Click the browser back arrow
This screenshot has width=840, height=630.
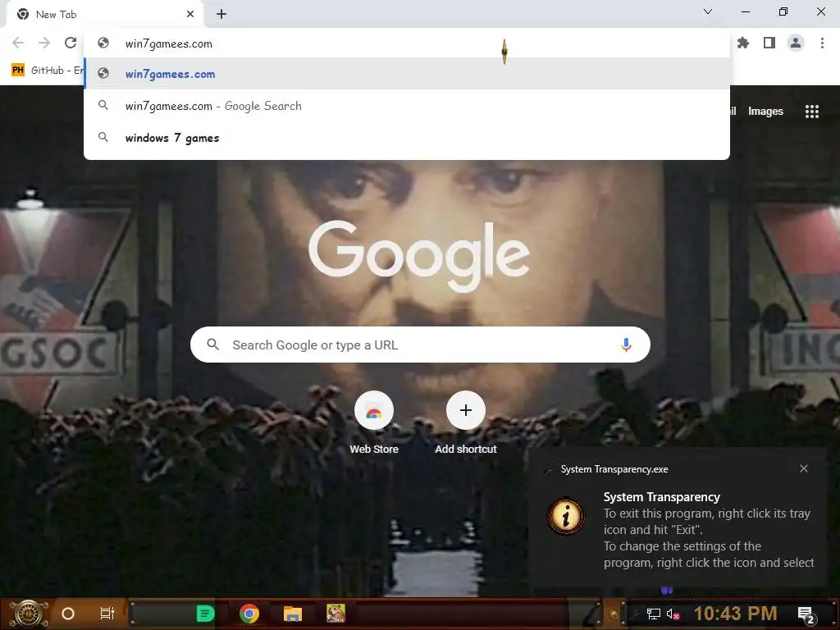[18, 43]
